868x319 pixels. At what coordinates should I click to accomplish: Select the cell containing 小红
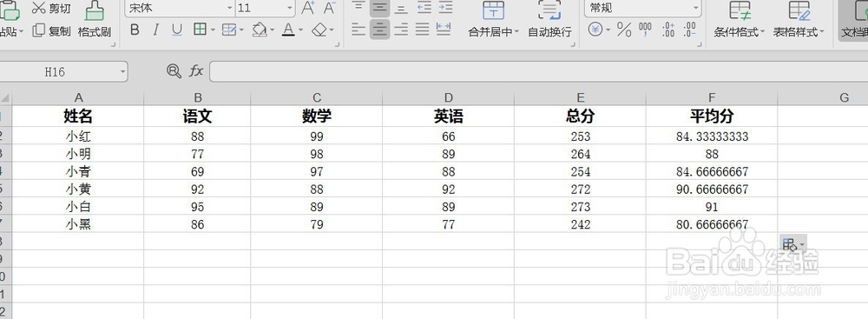(x=78, y=136)
